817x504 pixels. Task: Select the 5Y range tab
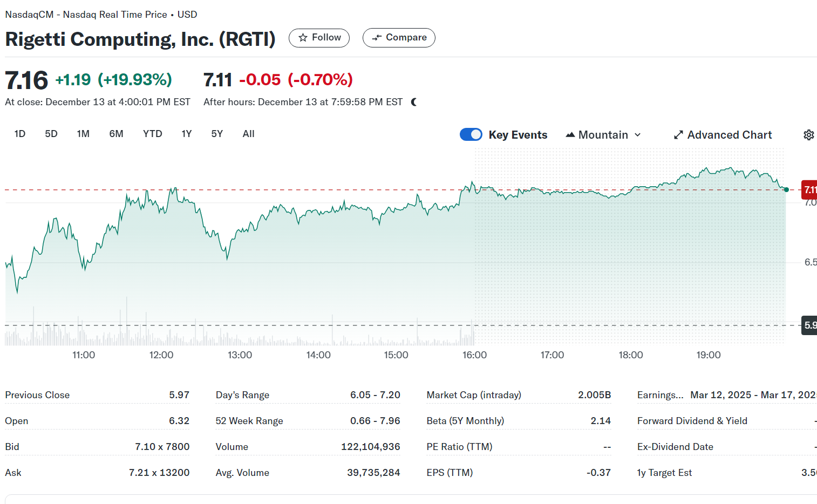217,134
